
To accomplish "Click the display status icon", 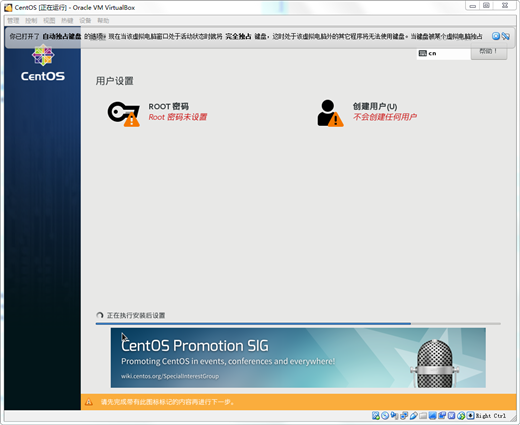I will click(x=432, y=415).
